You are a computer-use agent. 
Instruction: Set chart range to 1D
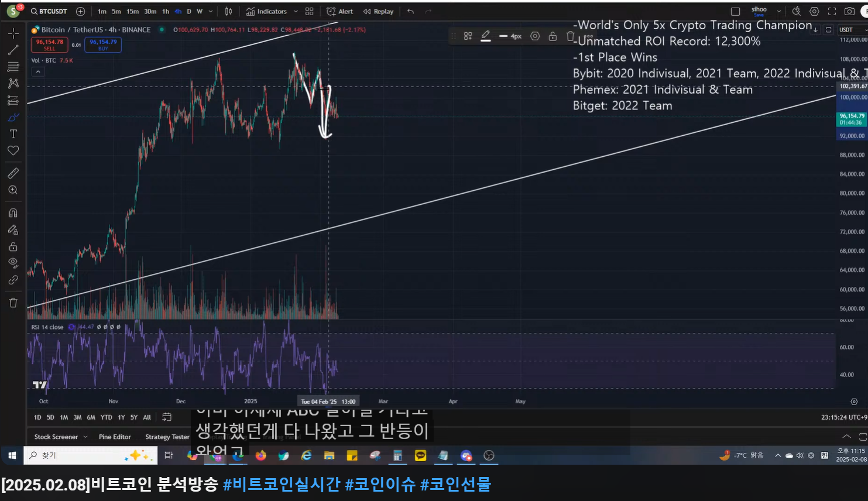pyautogui.click(x=37, y=417)
